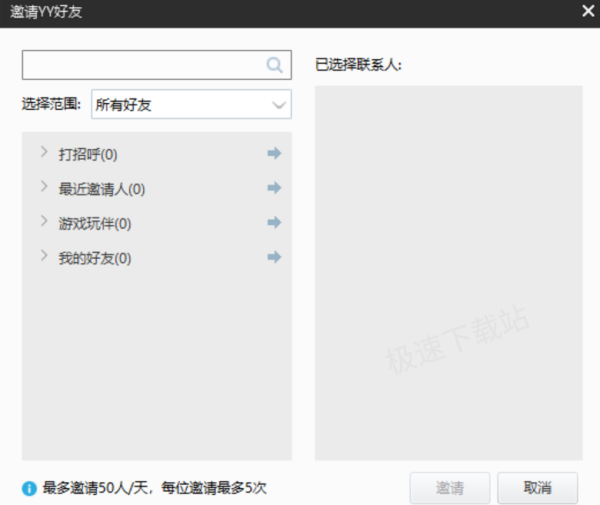Open the 所有好友 range dropdown
The width and height of the screenshot is (600, 505).
coord(190,104)
